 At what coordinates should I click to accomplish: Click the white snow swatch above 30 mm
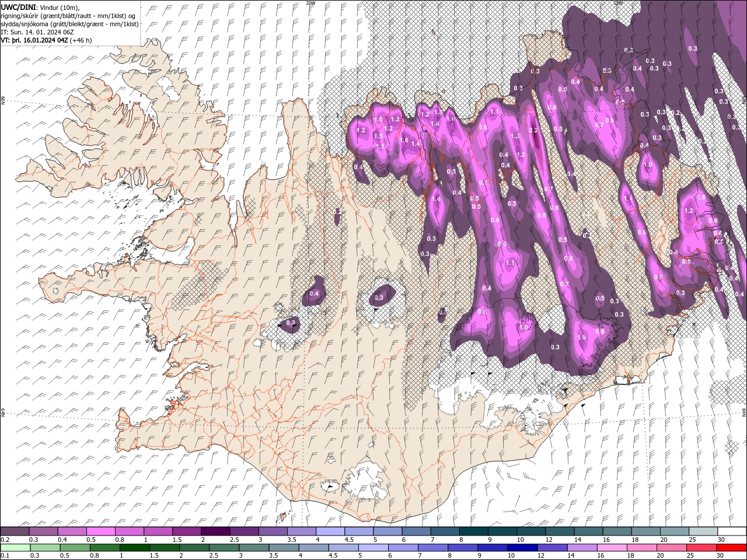click(x=731, y=531)
